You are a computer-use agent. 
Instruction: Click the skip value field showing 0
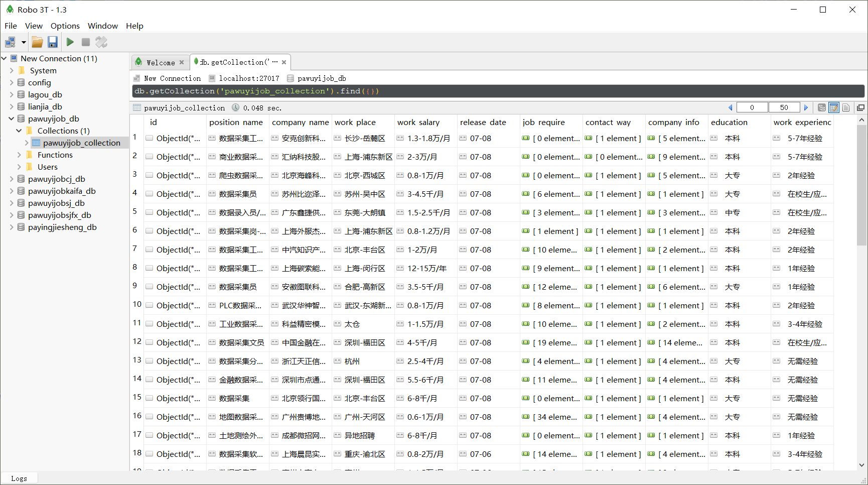click(x=752, y=107)
